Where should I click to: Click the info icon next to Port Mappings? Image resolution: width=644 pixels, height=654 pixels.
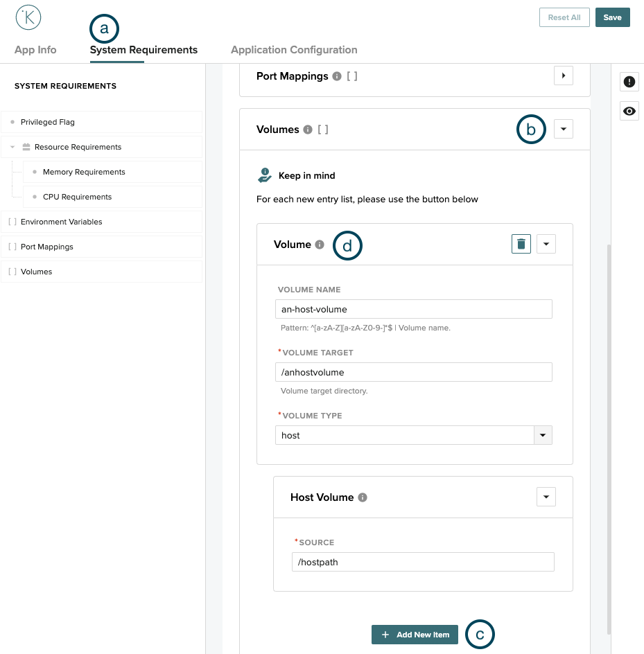(338, 76)
